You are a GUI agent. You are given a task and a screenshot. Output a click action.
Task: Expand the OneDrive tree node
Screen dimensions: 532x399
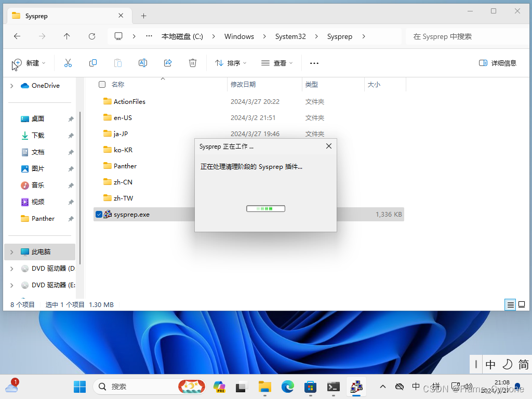point(12,86)
